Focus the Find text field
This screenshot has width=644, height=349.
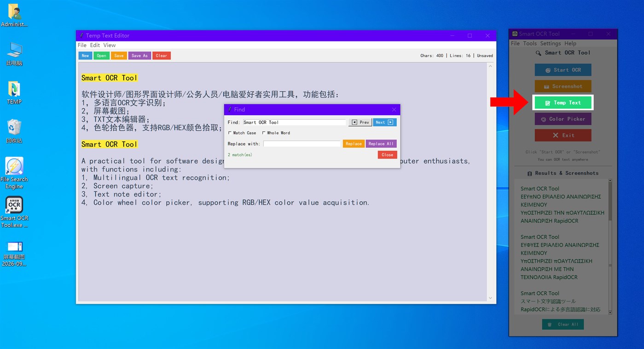pos(294,122)
